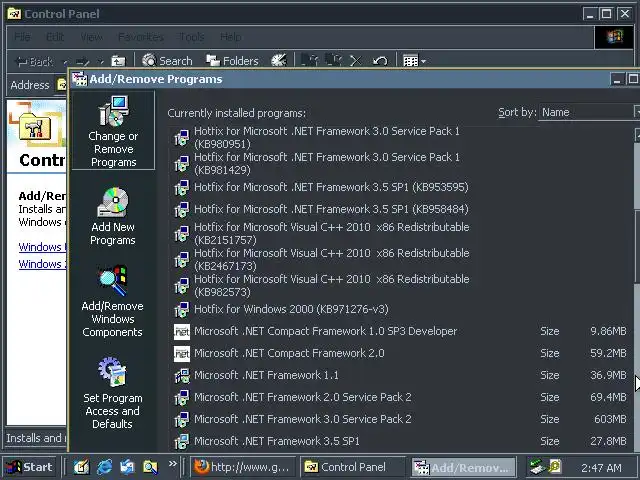This screenshot has height=480, width=640.
Task: Click Add/Remov... taskbar button
Action: 463,467
